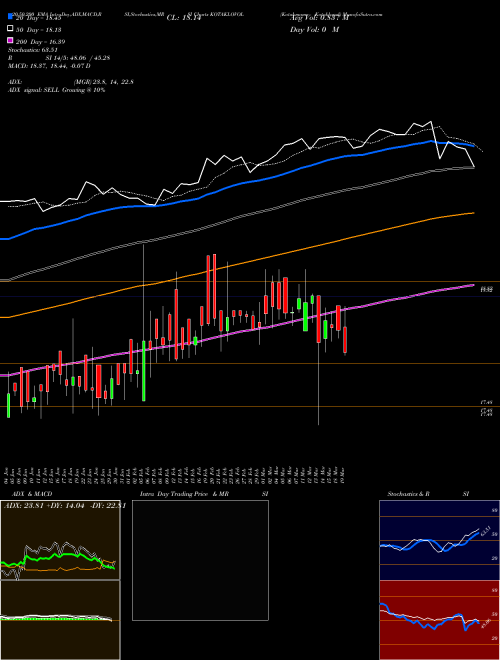Select the '20 Day - 18.45' legend text
500x660 pixels.
(39, 18)
